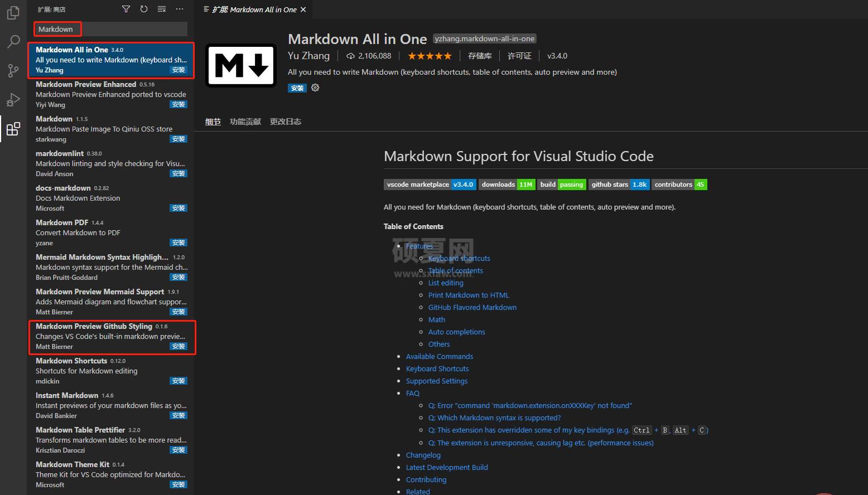Viewport: 868px width, 495px height.
Task: Click the Markdown All in One logo
Action: [241, 65]
